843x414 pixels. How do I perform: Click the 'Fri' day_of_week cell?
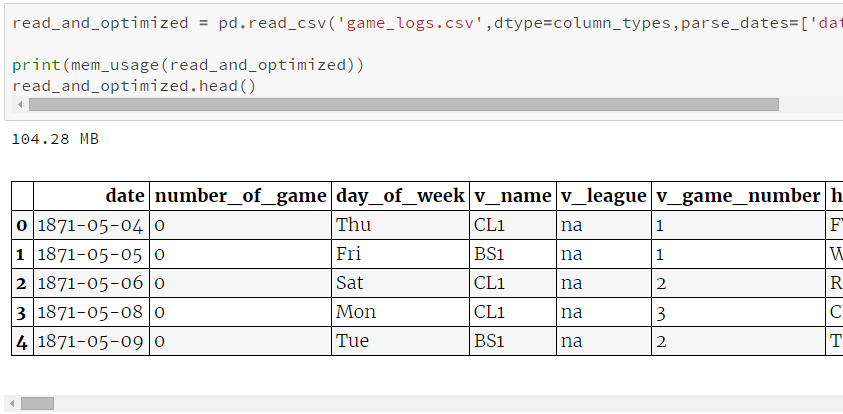point(401,254)
